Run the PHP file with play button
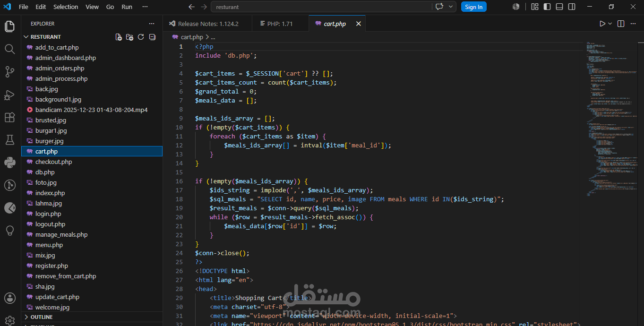The width and height of the screenshot is (644, 326). coord(602,24)
